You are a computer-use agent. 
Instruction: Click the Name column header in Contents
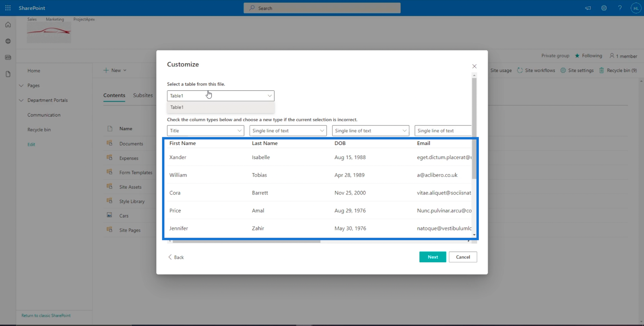point(126,129)
